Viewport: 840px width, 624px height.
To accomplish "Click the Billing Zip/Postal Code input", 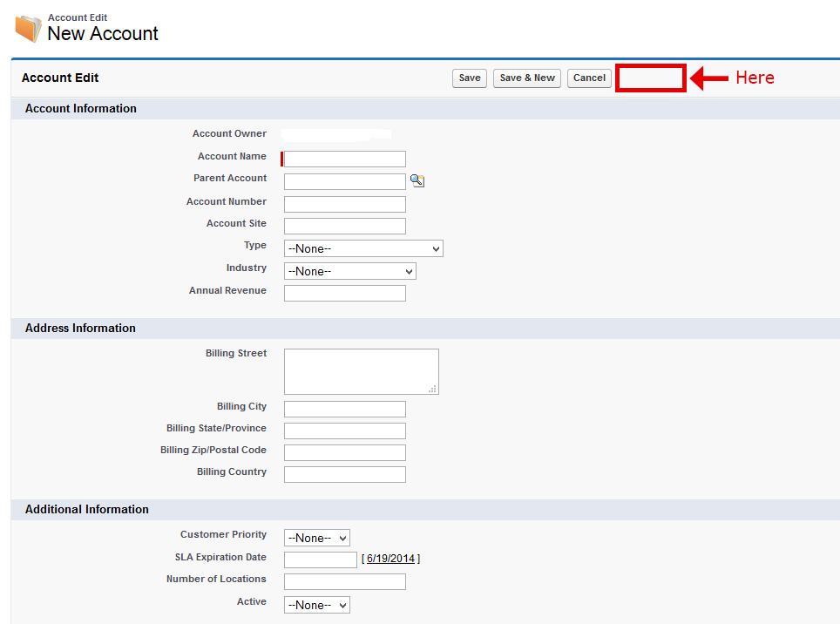I will click(x=345, y=452).
